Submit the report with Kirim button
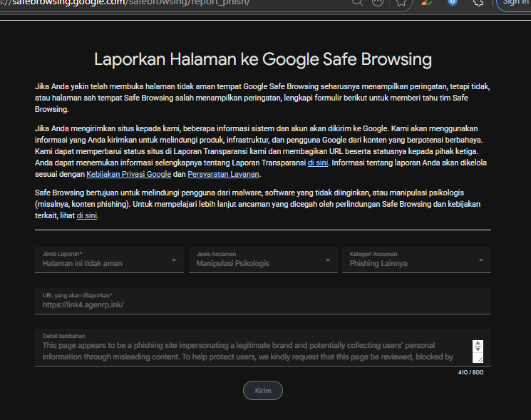Image resolution: width=531 pixels, height=420 pixels. 263,391
